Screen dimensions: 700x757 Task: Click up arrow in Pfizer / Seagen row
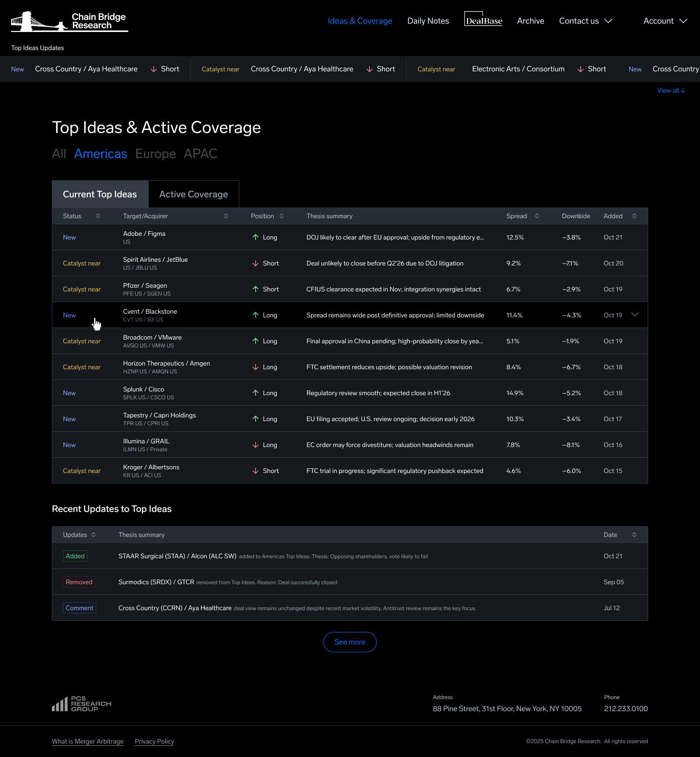coord(256,289)
